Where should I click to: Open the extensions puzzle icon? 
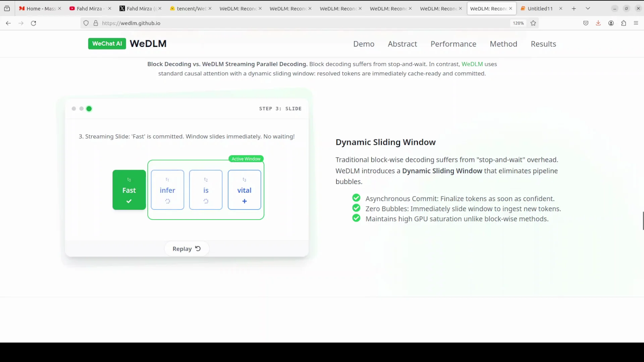(624, 23)
